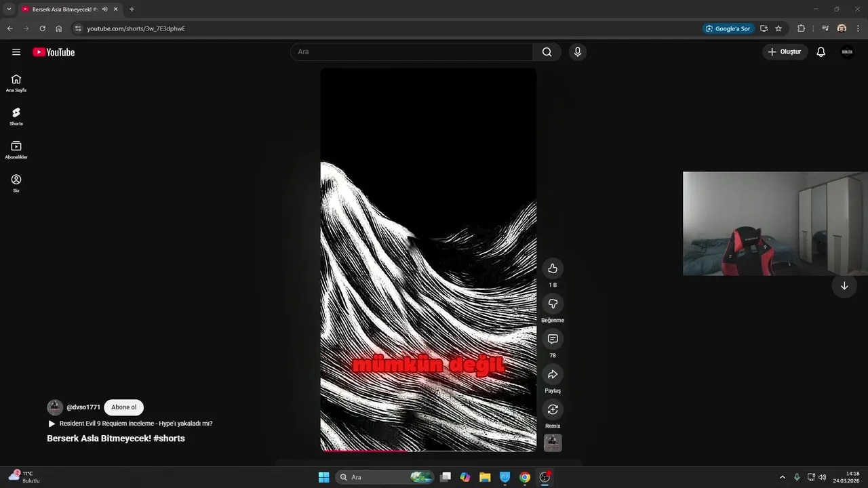Open the Chrome three-dot menu
The height and width of the screenshot is (488, 868).
tap(859, 28)
